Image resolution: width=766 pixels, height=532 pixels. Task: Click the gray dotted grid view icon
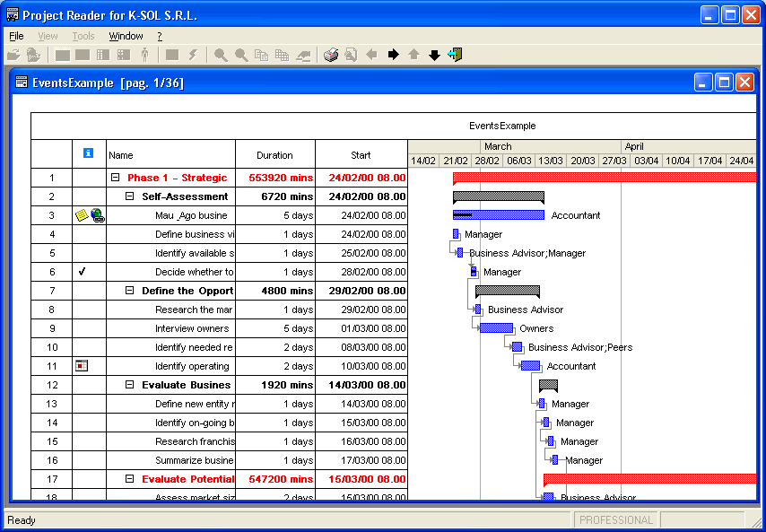click(124, 55)
